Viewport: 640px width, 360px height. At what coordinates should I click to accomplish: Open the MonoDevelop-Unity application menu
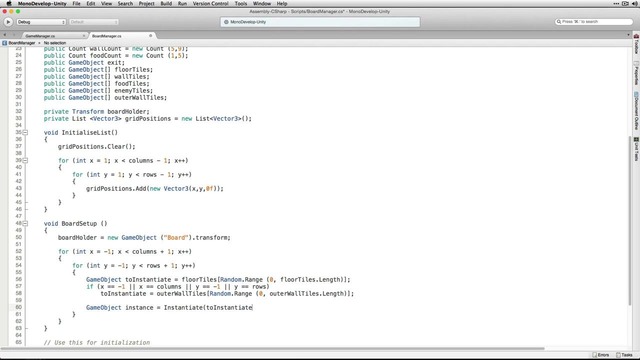point(42,3)
